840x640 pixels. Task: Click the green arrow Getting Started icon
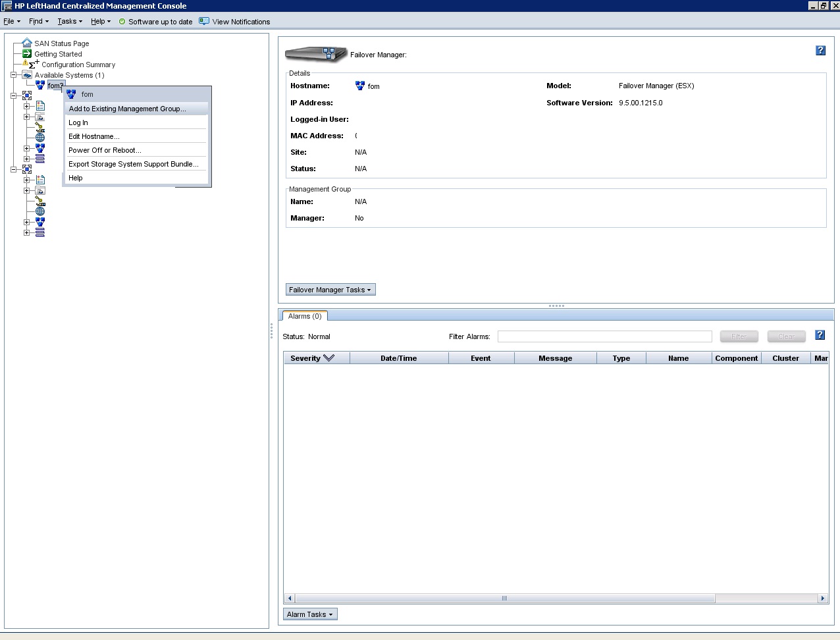pyautogui.click(x=27, y=53)
